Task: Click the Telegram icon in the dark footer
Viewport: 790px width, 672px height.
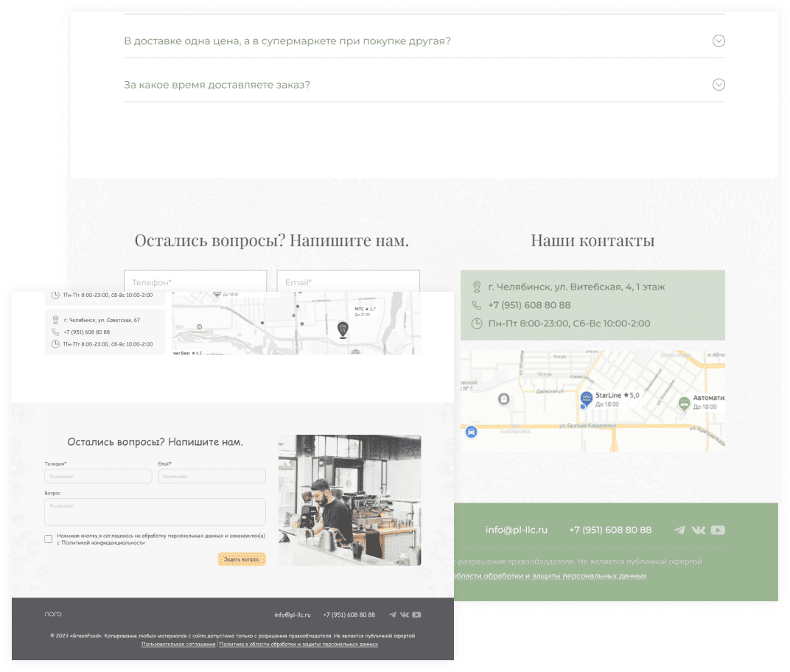Action: point(391,614)
